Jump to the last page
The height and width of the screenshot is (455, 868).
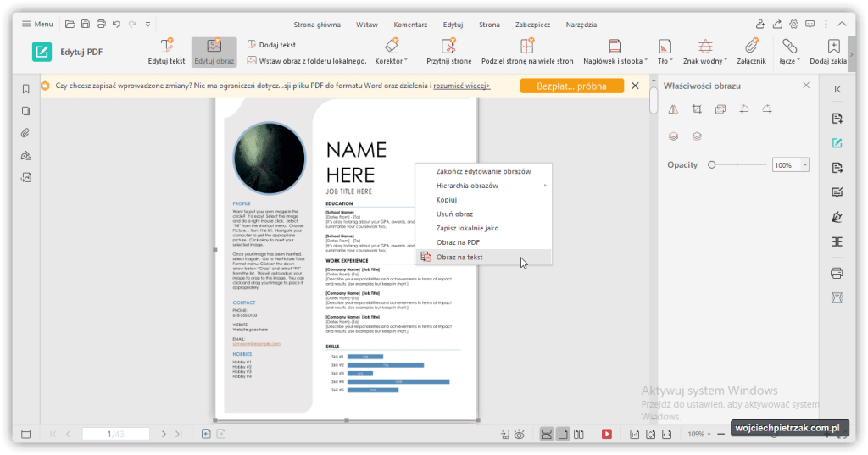(x=179, y=434)
